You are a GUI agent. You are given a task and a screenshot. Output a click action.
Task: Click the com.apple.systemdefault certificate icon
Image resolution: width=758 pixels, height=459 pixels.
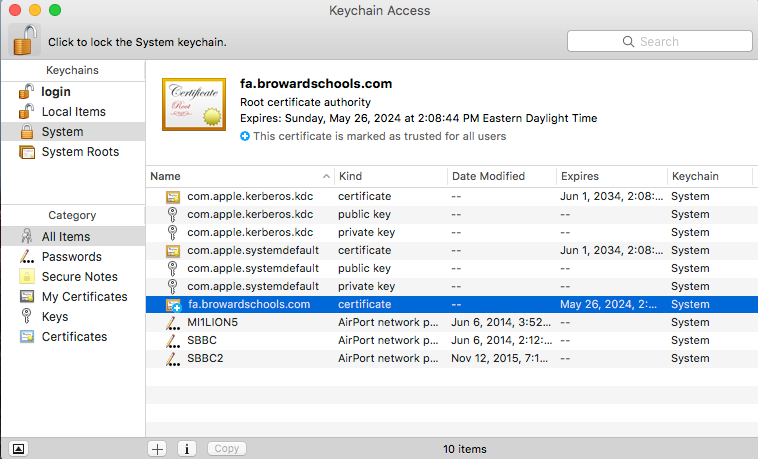[x=173, y=251]
